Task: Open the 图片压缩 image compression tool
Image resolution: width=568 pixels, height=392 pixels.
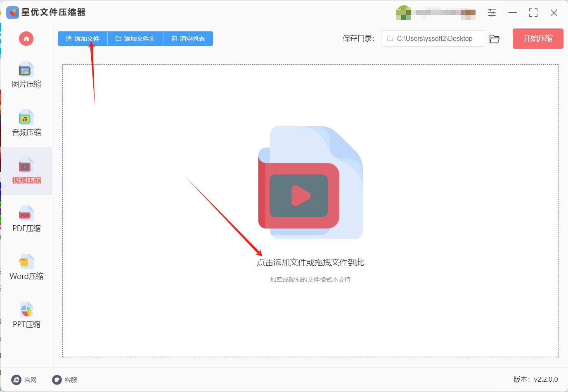Action: coord(26,75)
